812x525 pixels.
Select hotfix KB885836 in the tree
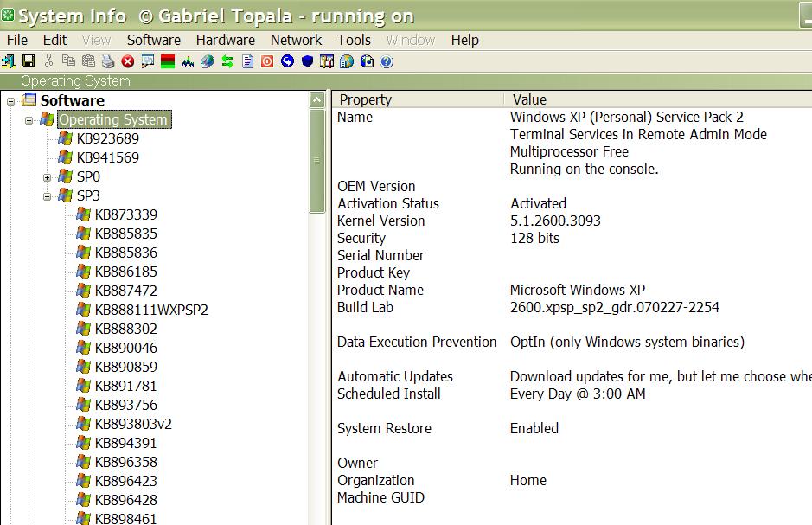click(126, 253)
